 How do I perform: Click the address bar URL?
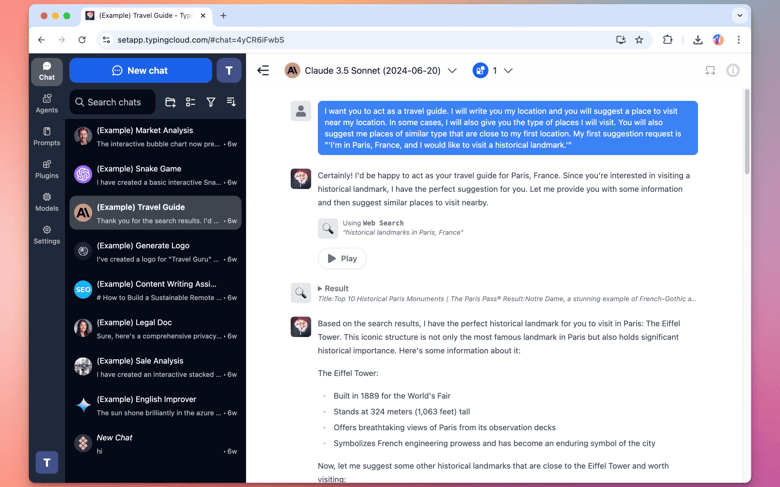coord(201,40)
